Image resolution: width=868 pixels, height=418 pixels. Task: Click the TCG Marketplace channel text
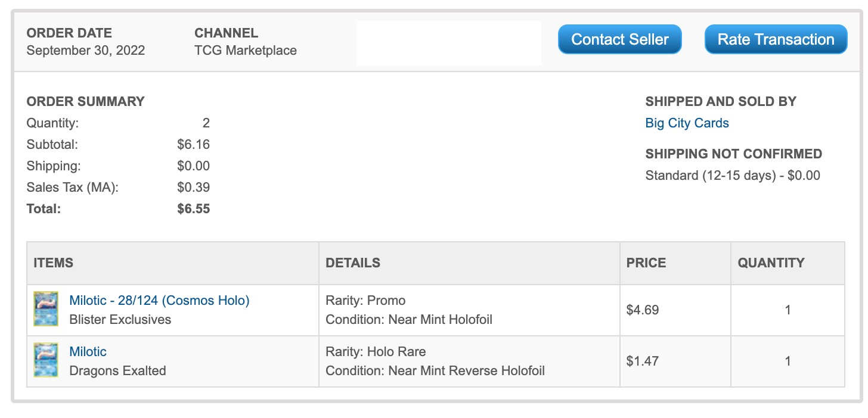(x=246, y=50)
